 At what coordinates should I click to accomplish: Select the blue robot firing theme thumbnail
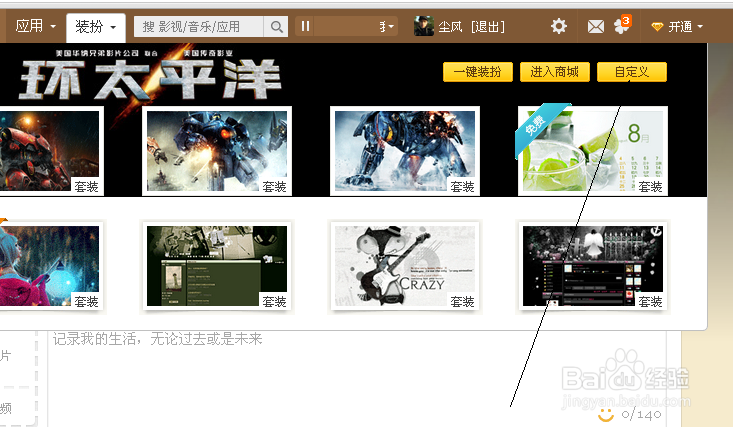(217, 151)
